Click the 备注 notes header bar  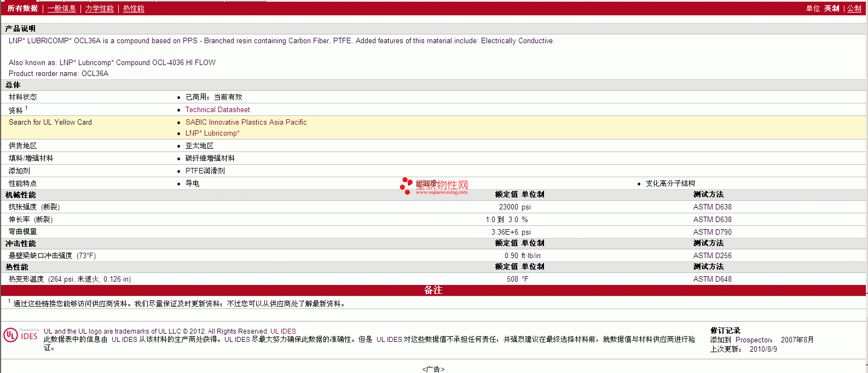tap(433, 290)
